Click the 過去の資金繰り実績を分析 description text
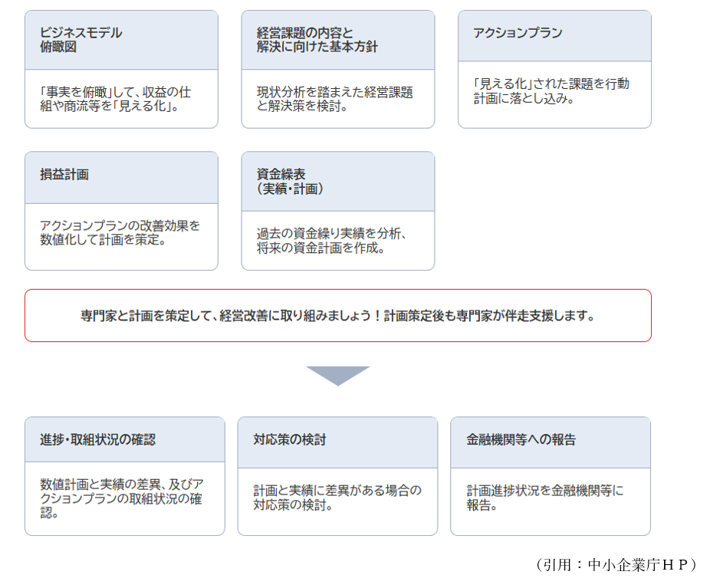Screen dimensions: 710x588 (336, 241)
